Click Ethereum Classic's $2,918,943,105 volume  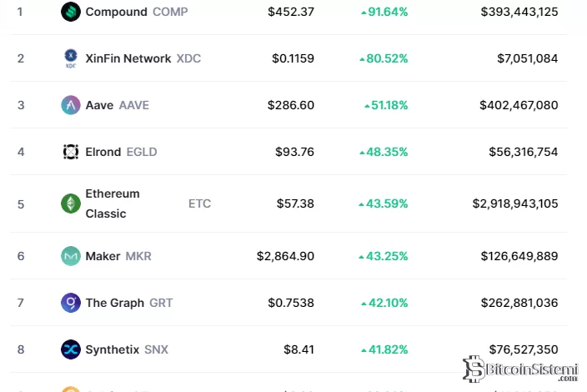pos(515,204)
